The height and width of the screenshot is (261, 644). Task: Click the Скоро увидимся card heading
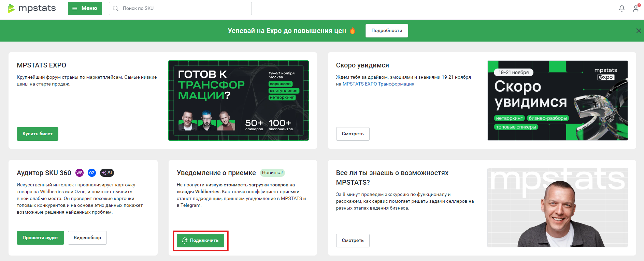[362, 65]
